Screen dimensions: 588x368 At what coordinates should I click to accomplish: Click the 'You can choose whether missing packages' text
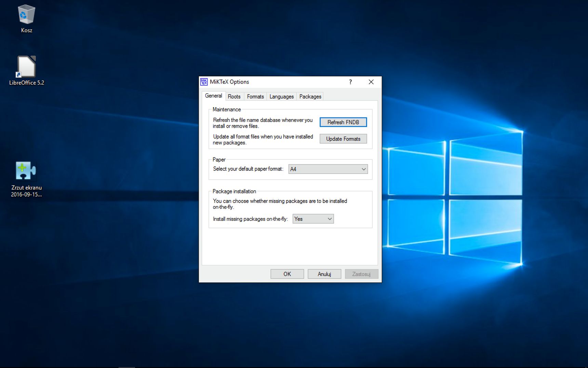[280, 204]
